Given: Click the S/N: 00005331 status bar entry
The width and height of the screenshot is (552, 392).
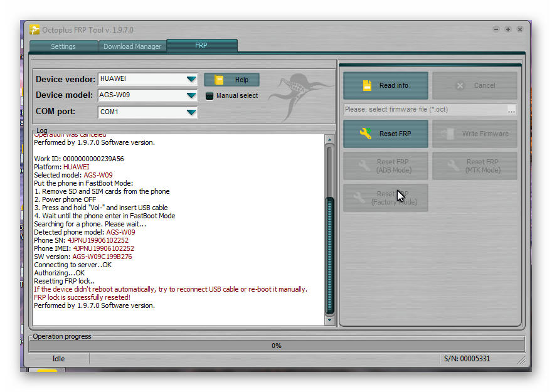Looking at the screenshot, I should [467, 359].
